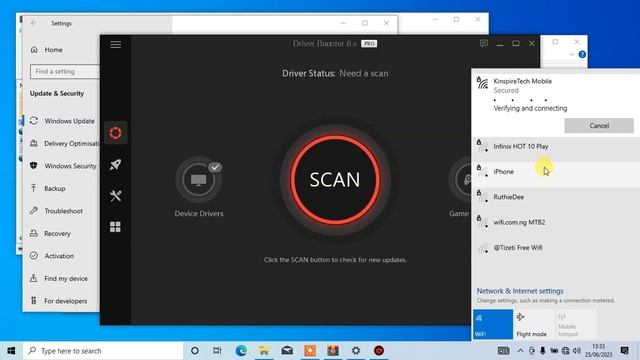
Task: Open Backup in Settings sidebar
Action: [48, 189]
